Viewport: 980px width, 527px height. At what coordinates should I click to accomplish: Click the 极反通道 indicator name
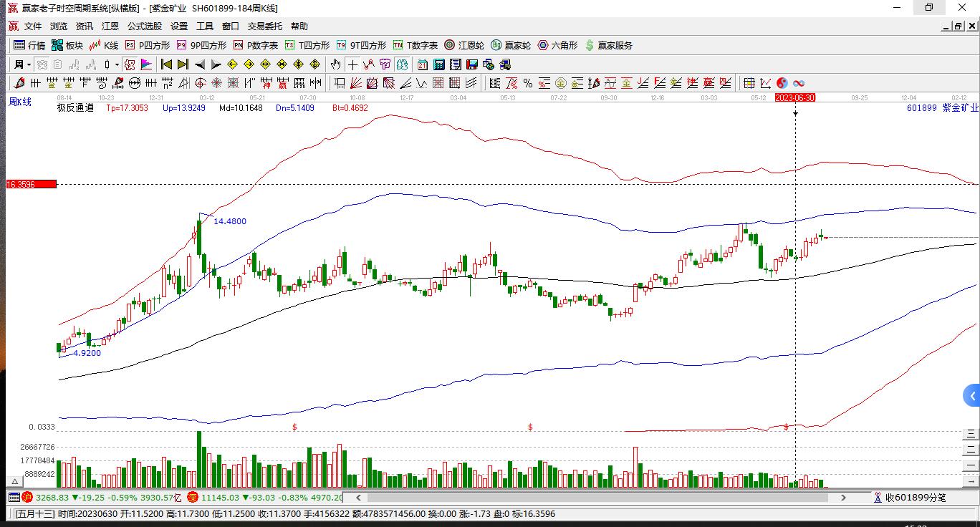(x=75, y=108)
